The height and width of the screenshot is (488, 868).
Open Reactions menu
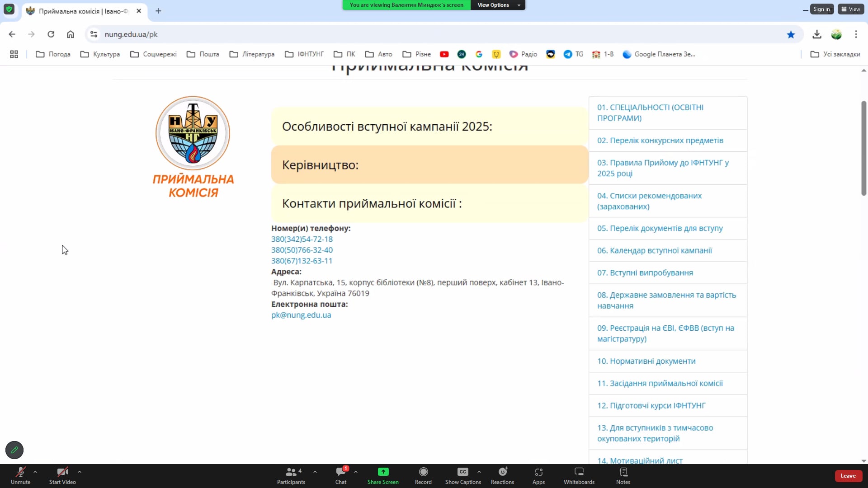pyautogui.click(x=502, y=476)
